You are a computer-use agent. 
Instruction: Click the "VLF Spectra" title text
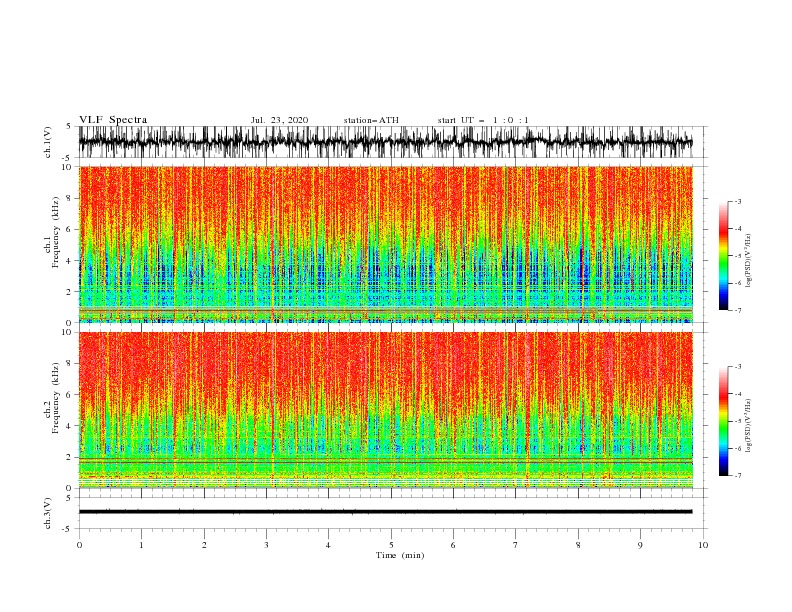(x=113, y=120)
